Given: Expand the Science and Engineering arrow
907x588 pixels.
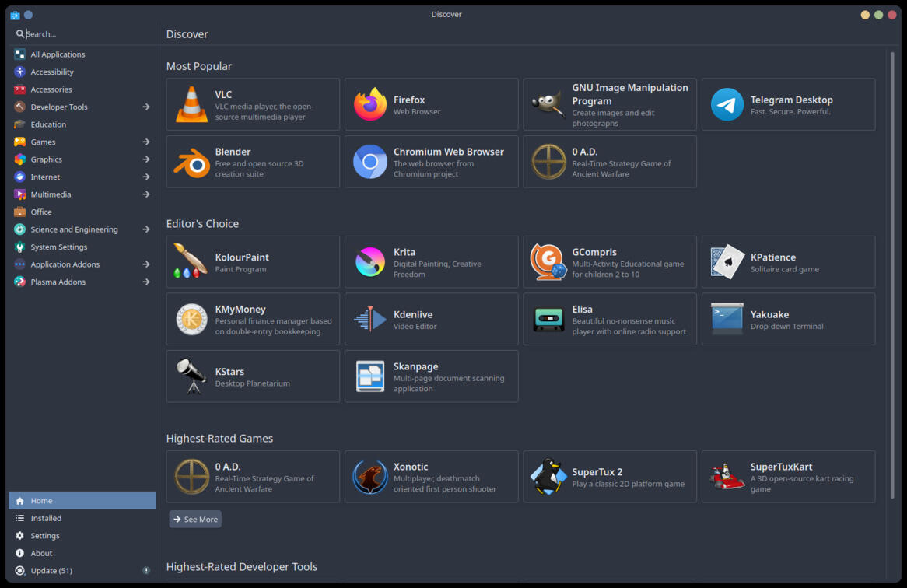Looking at the screenshot, I should [x=146, y=229].
